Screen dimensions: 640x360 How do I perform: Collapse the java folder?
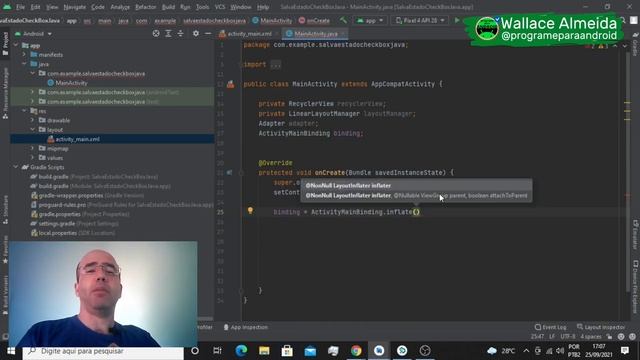[24, 64]
